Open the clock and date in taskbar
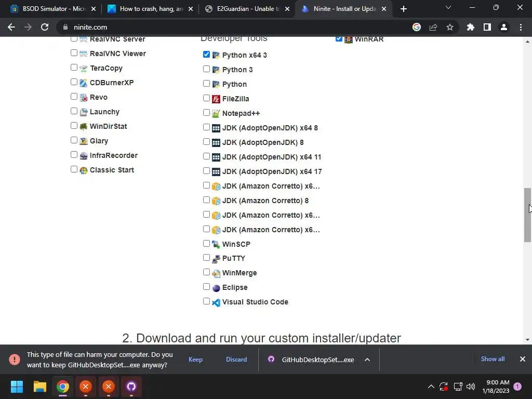 click(496, 387)
